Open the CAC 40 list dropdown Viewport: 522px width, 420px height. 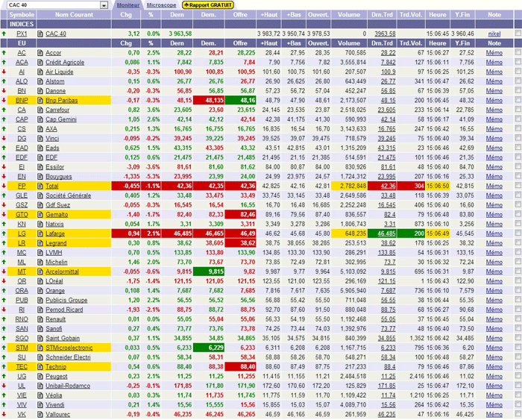point(104,5)
